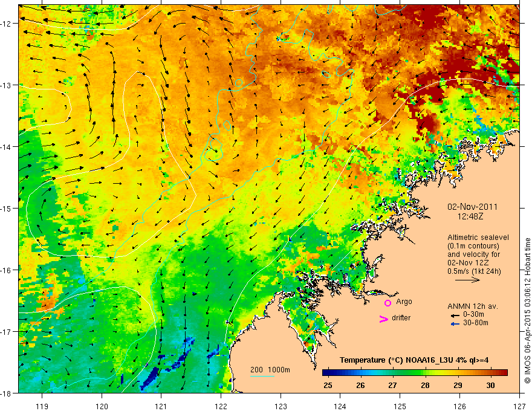
Task: Click latitude axis label -17
Action: (7, 332)
